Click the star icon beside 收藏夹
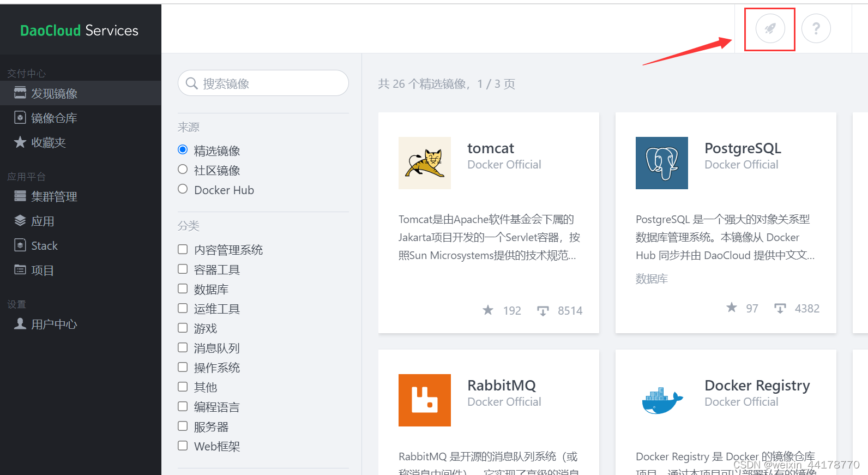The height and width of the screenshot is (475, 868). pos(20,142)
